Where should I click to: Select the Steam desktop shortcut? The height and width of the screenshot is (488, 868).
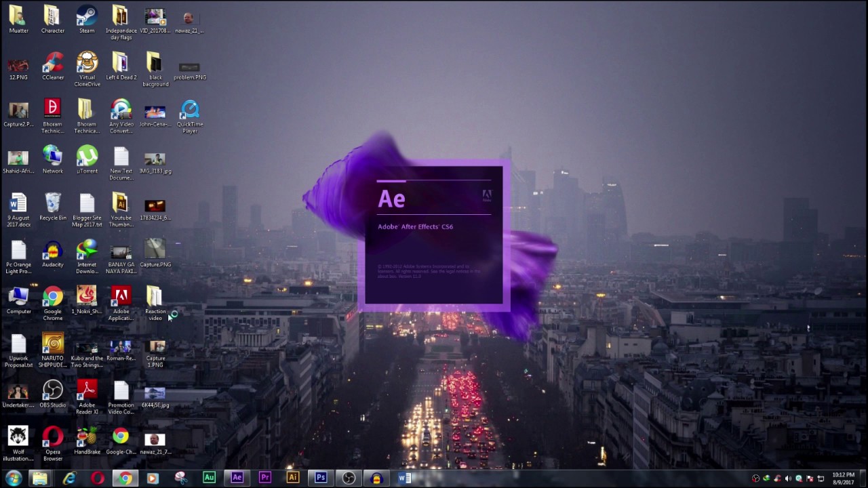[x=87, y=20]
